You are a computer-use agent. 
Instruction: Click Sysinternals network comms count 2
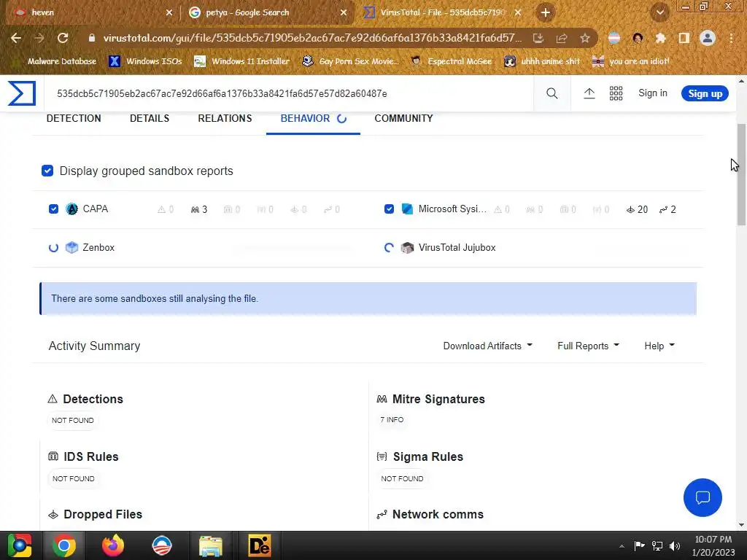[668, 209]
